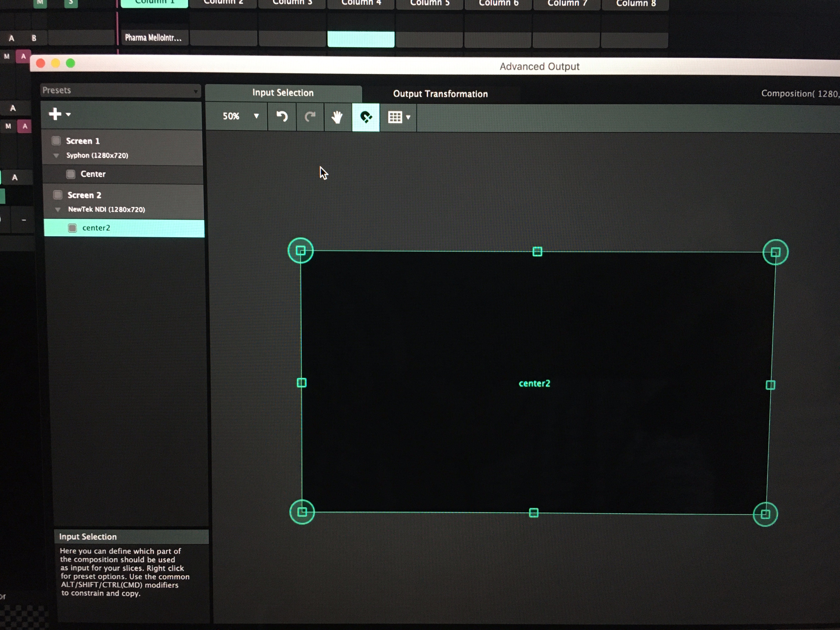Click the redo arrow icon
This screenshot has height=630, width=840.
310,117
